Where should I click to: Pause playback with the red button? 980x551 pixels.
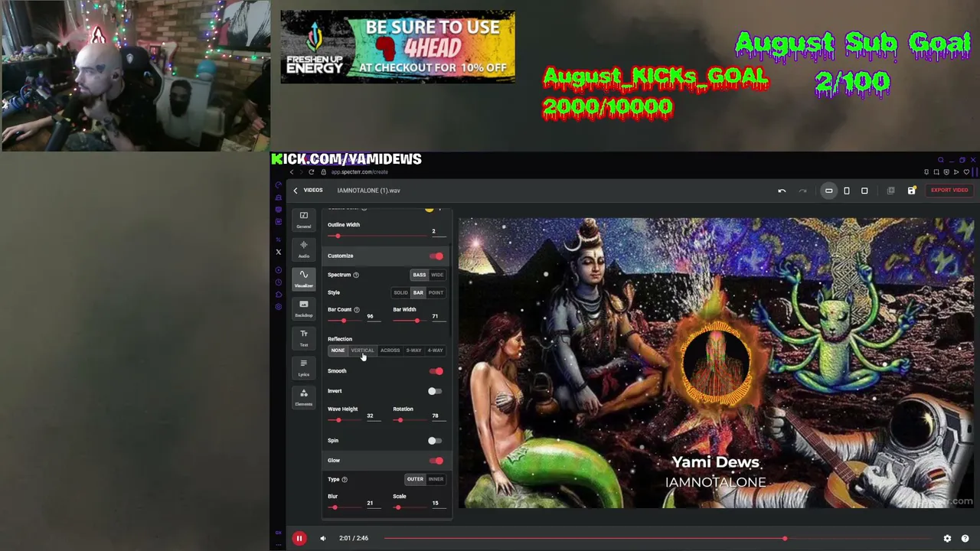[x=299, y=539]
